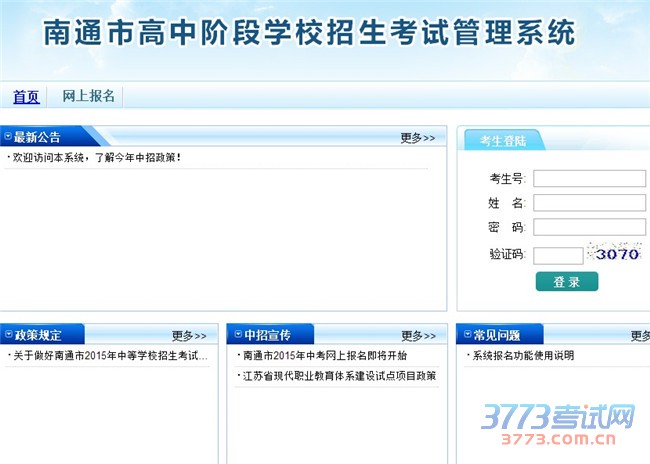
Task: Read the 江苏省现代职业教育体系建设试点项目政策 link
Action: click(339, 376)
